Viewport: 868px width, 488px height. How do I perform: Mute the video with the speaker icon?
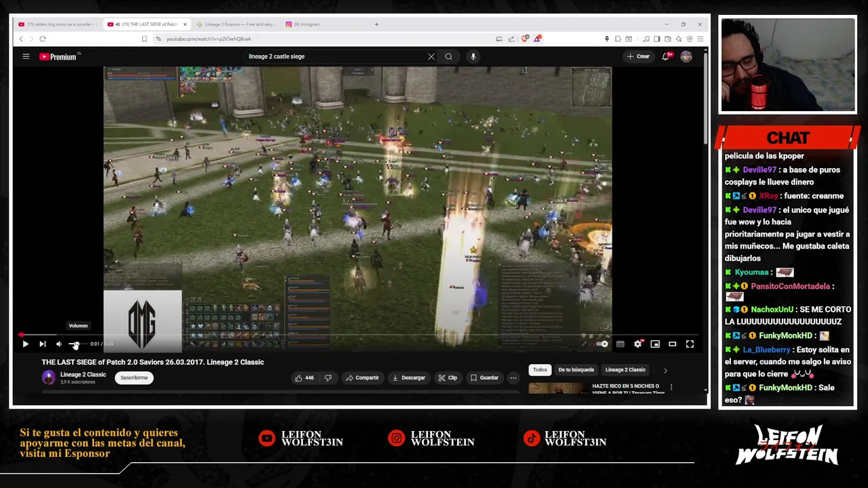[x=59, y=344]
